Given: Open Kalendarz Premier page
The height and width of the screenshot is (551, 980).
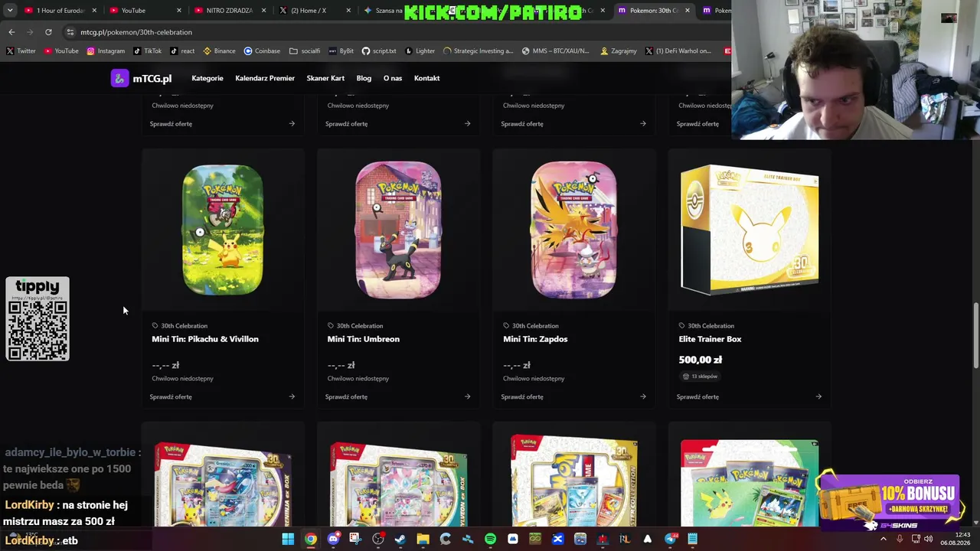Looking at the screenshot, I should pos(265,78).
